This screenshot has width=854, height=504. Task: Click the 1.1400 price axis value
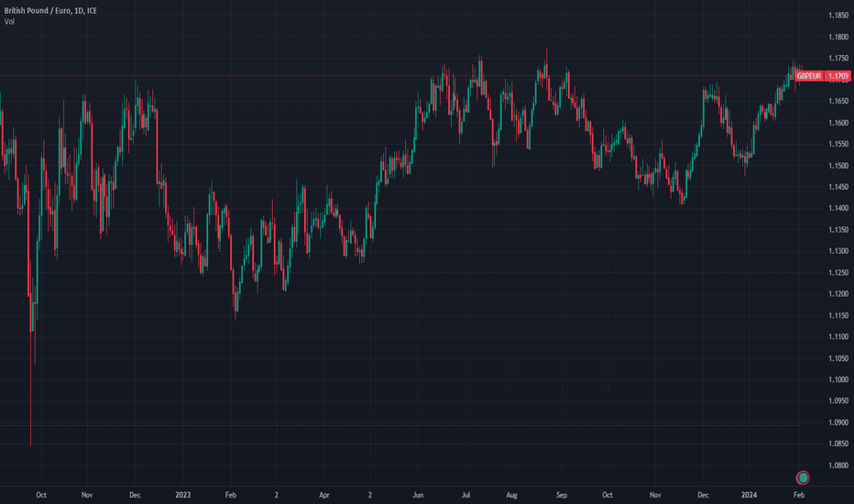coord(838,208)
